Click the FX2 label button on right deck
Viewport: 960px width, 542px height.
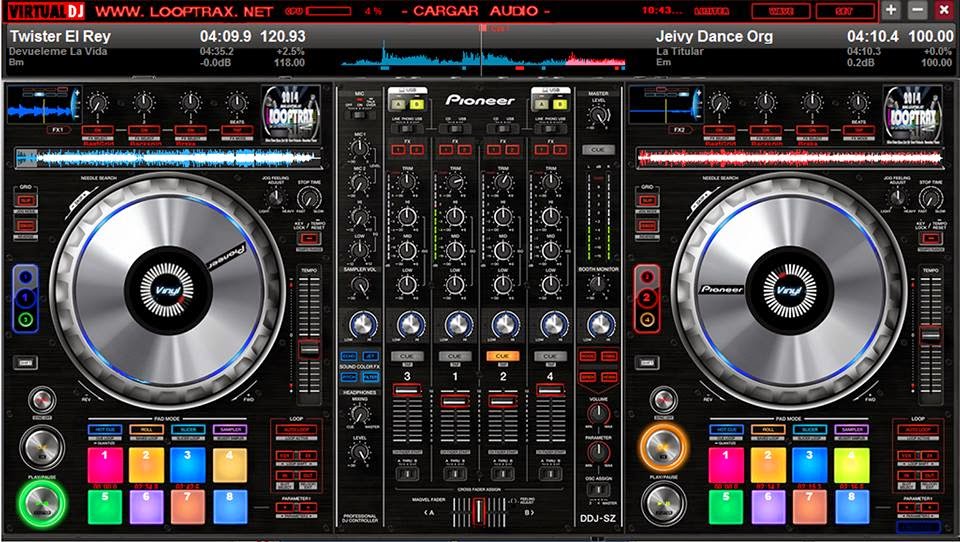pos(680,130)
